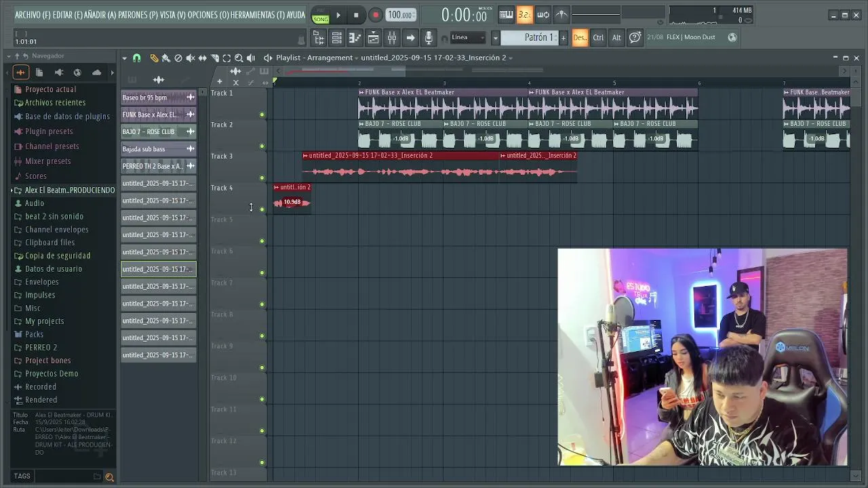The height and width of the screenshot is (488, 868).
Task: Select the slip tool in playlist toolbar
Action: tap(202, 58)
